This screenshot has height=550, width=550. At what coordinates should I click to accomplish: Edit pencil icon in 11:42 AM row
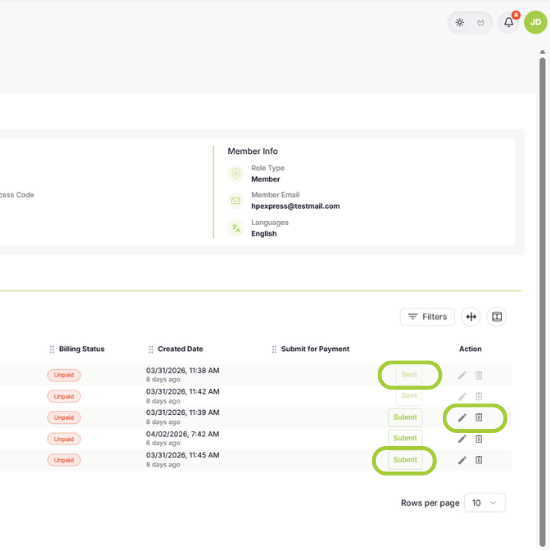coord(462,397)
